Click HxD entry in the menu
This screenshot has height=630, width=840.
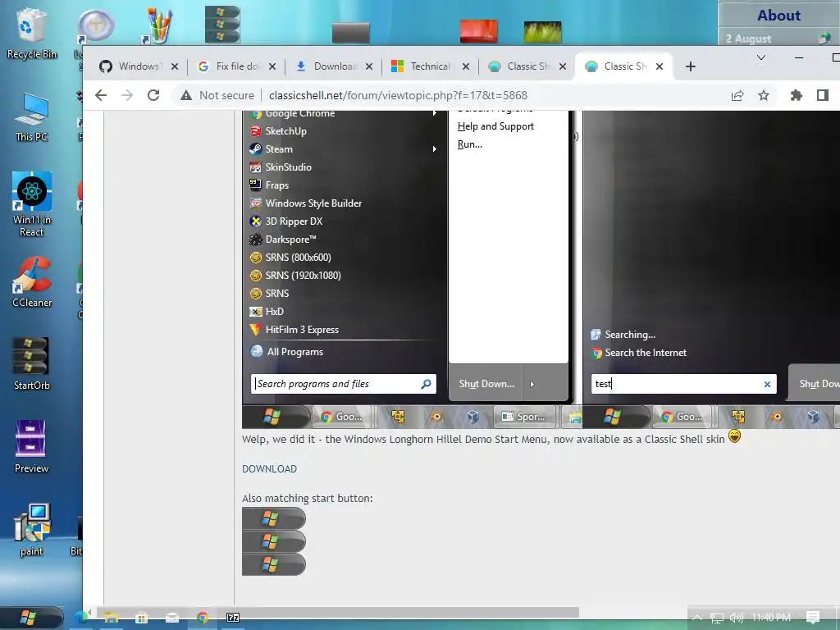[274, 312]
